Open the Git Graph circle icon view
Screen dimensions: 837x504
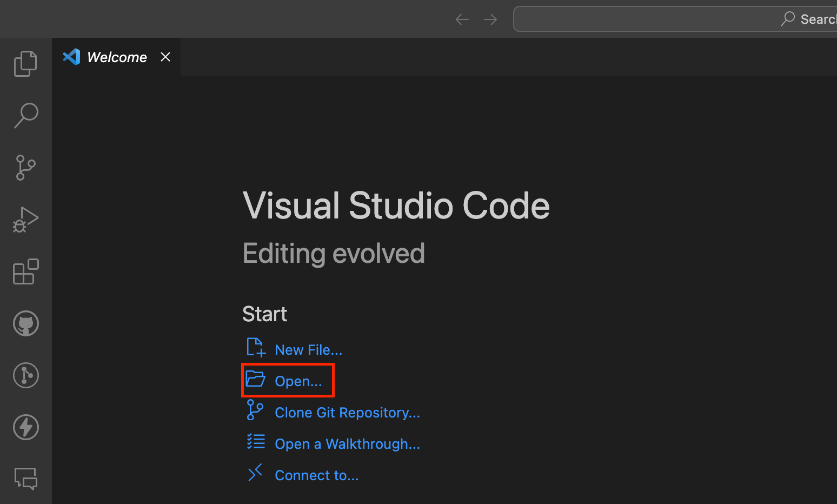(x=25, y=375)
